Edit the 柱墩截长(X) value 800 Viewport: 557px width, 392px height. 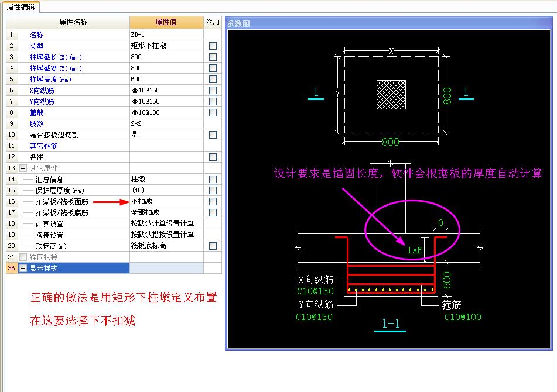point(166,57)
